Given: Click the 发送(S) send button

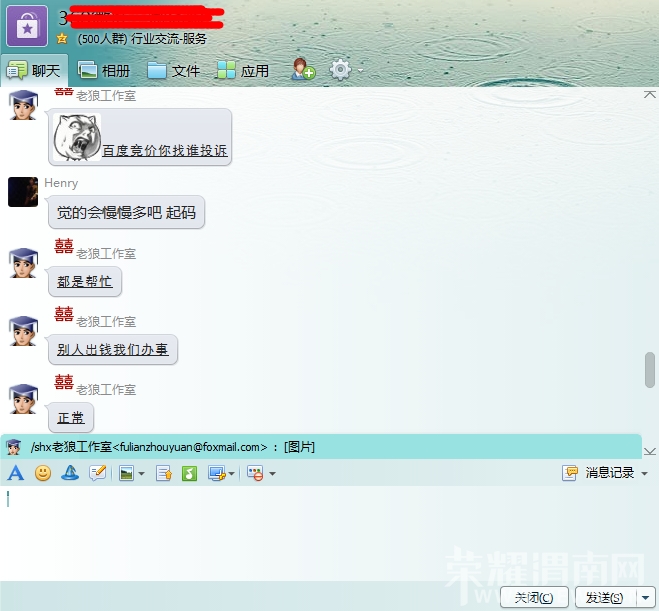Looking at the screenshot, I should [605, 598].
